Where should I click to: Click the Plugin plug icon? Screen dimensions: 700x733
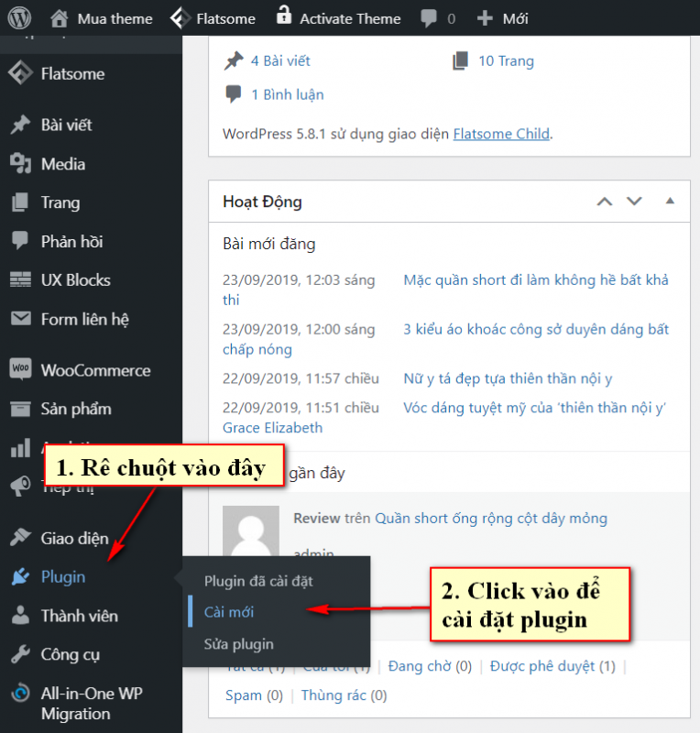pos(20,577)
